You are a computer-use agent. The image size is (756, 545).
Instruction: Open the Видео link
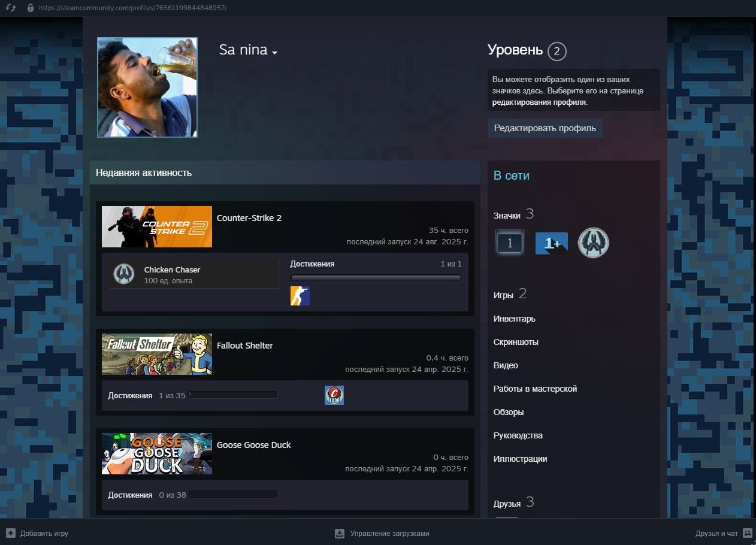(x=506, y=365)
